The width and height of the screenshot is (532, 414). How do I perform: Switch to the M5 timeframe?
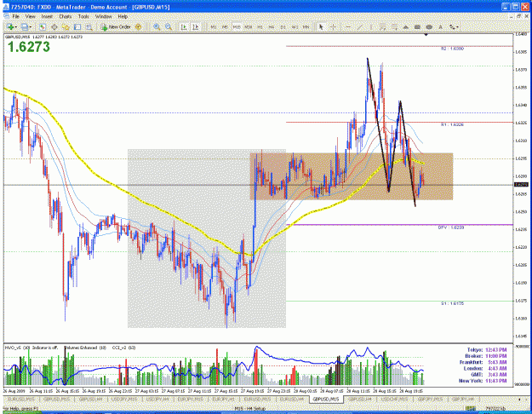[x=225, y=26]
